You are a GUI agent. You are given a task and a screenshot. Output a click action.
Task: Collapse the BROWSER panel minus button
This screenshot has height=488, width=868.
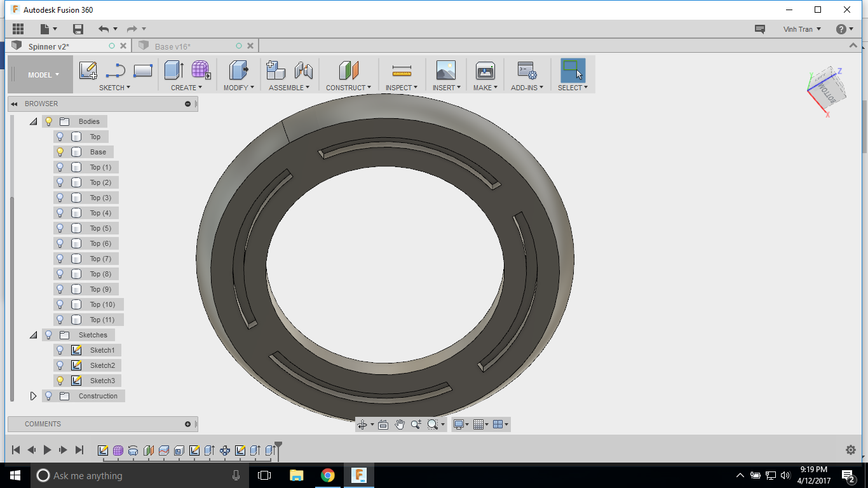tap(188, 104)
